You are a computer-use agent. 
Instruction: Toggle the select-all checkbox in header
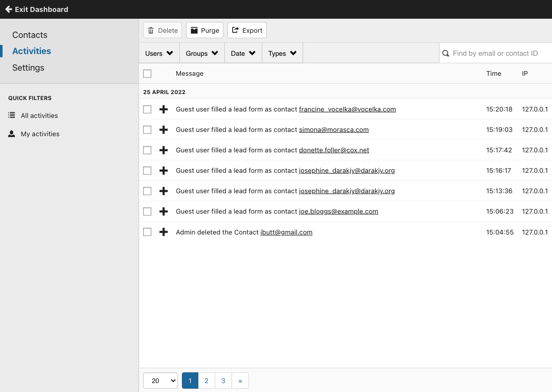[x=147, y=74]
